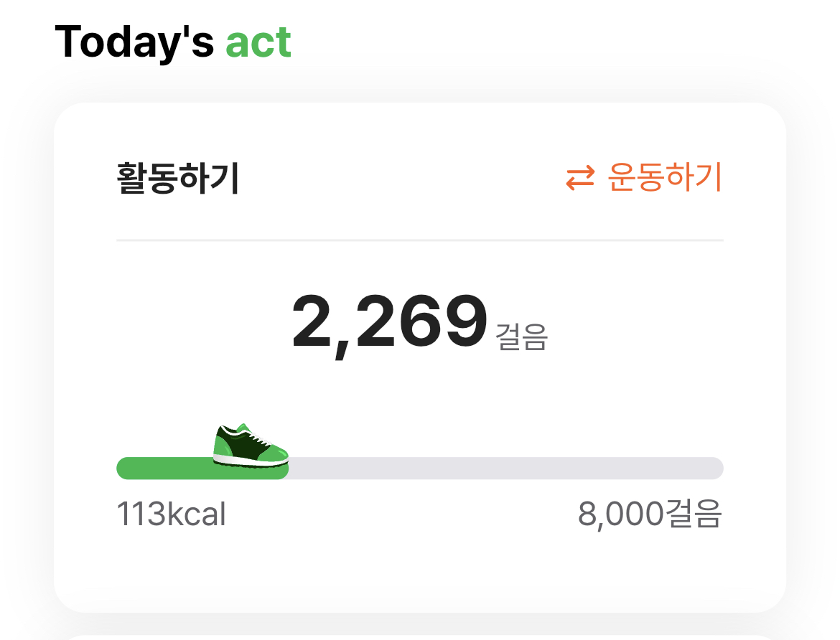840x640 pixels.
Task: Click the green "act" heading word
Action: click(x=258, y=42)
